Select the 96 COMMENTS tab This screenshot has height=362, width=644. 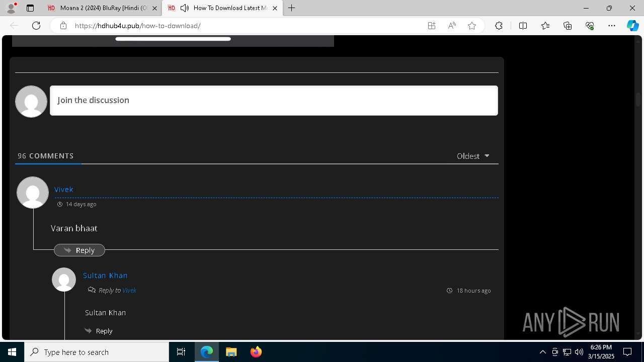(46, 156)
